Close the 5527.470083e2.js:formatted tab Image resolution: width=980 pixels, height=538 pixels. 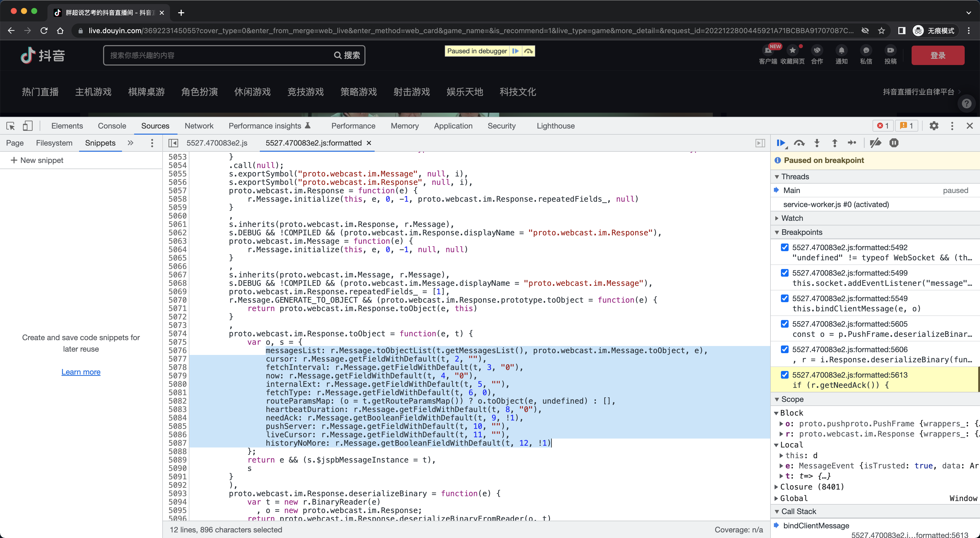tap(369, 143)
